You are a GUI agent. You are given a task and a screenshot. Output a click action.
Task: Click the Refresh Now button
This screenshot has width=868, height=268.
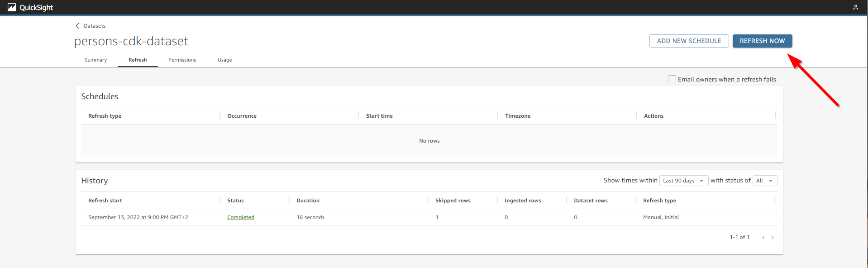point(762,41)
